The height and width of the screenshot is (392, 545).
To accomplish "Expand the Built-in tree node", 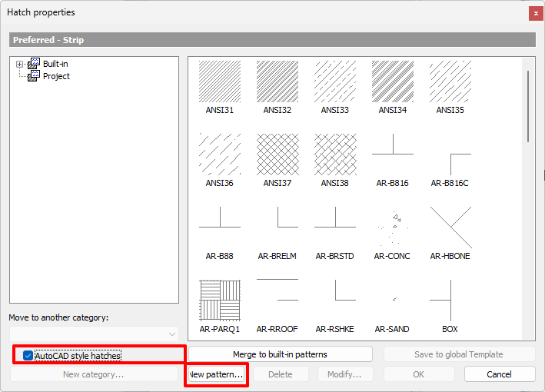I will (x=19, y=64).
